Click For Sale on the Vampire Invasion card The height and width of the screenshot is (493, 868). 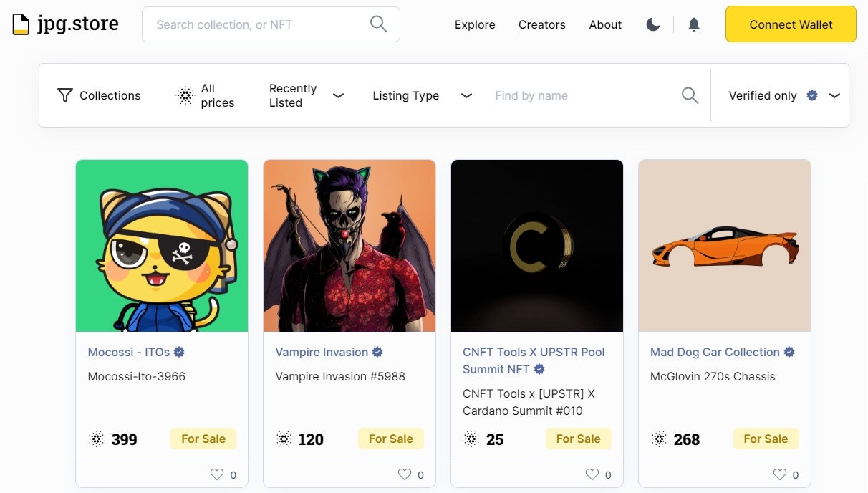click(391, 439)
